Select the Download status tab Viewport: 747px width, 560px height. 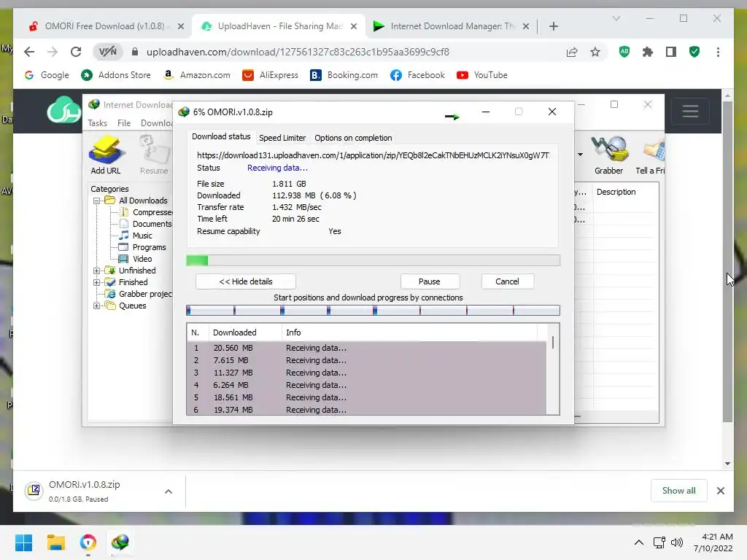[221, 136]
